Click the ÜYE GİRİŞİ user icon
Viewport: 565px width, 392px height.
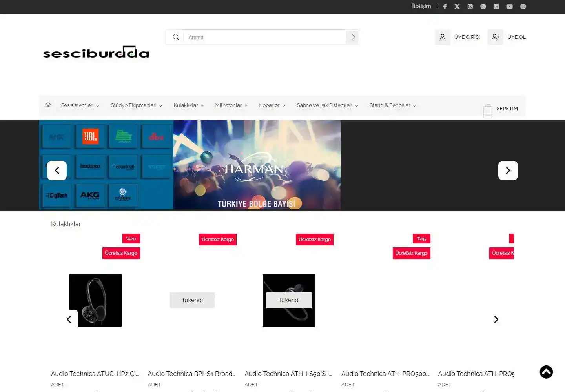pos(443,37)
